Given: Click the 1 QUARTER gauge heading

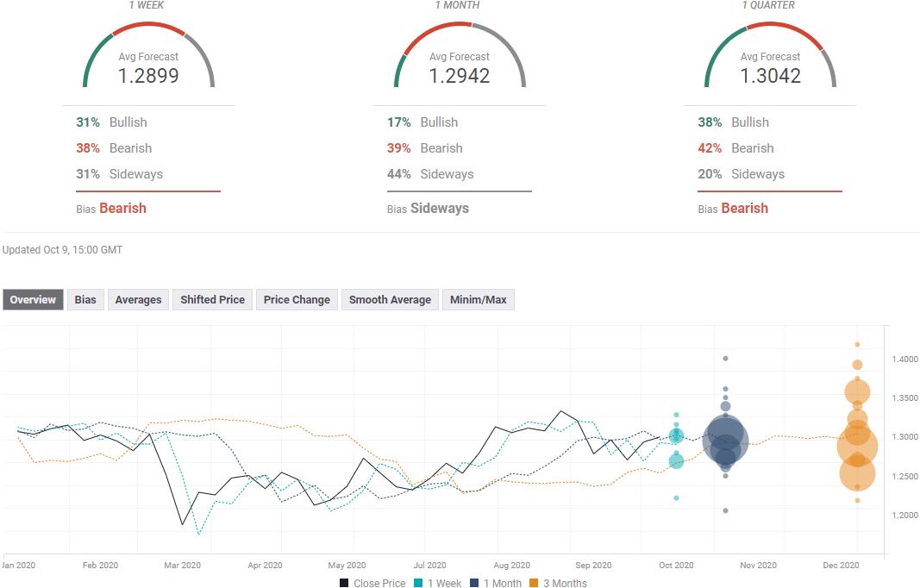Looking at the screenshot, I should (768, 4).
